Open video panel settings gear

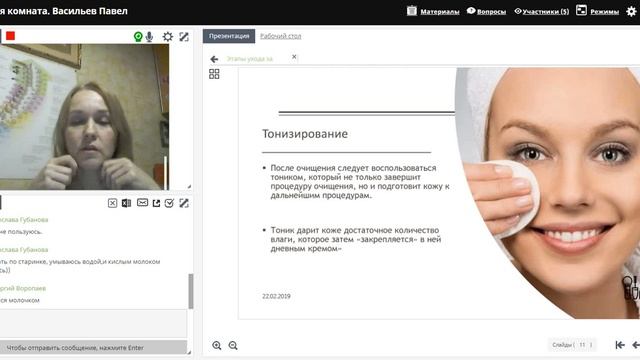coord(168,37)
